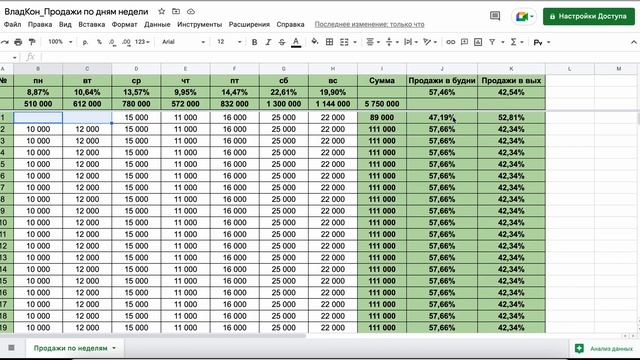Open the Arial font dropdown
640x360 pixels.
pos(183,42)
